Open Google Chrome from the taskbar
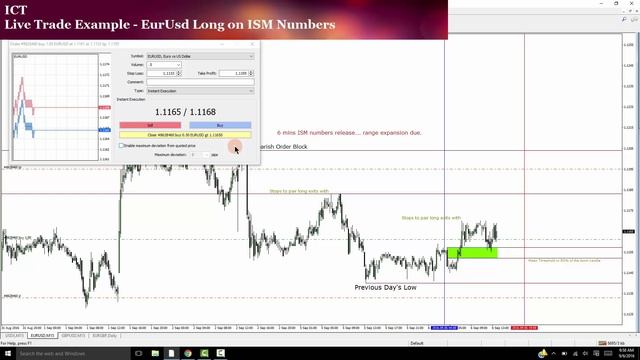 [188, 353]
